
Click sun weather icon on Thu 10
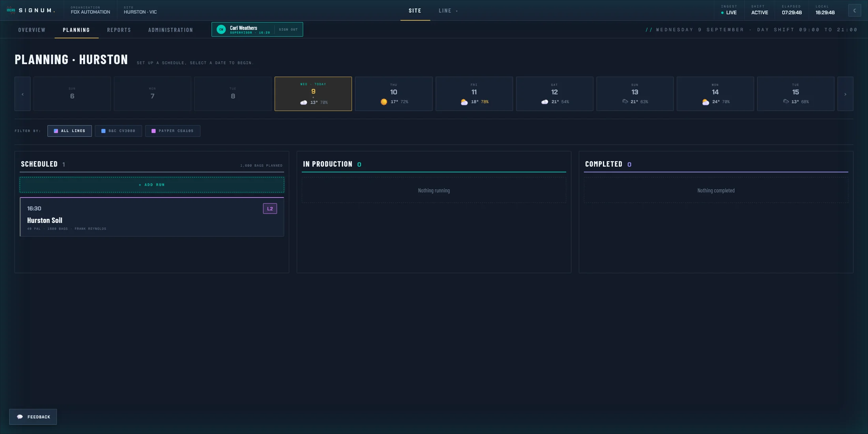383,102
